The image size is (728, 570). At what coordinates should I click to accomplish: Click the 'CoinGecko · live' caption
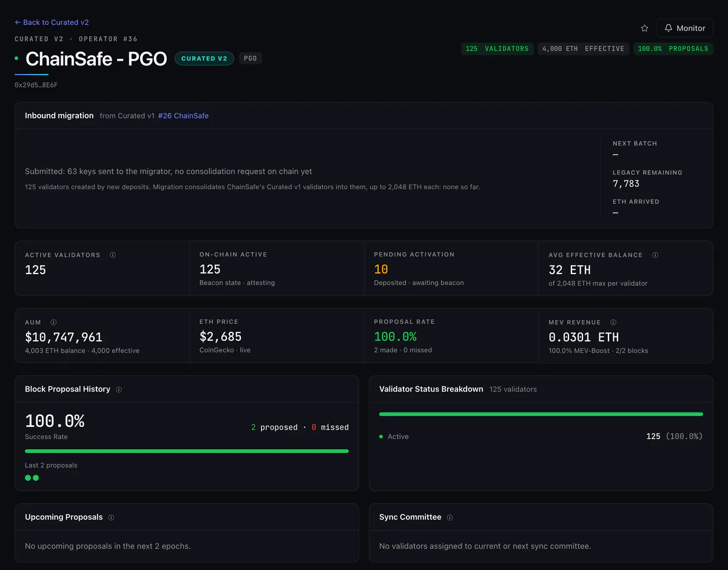pos(225,350)
